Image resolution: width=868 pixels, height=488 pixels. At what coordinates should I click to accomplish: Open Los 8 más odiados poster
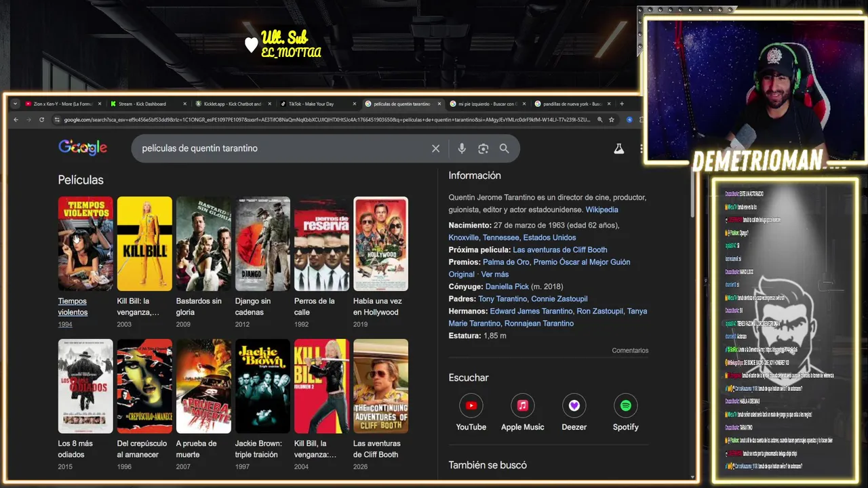pyautogui.click(x=85, y=386)
